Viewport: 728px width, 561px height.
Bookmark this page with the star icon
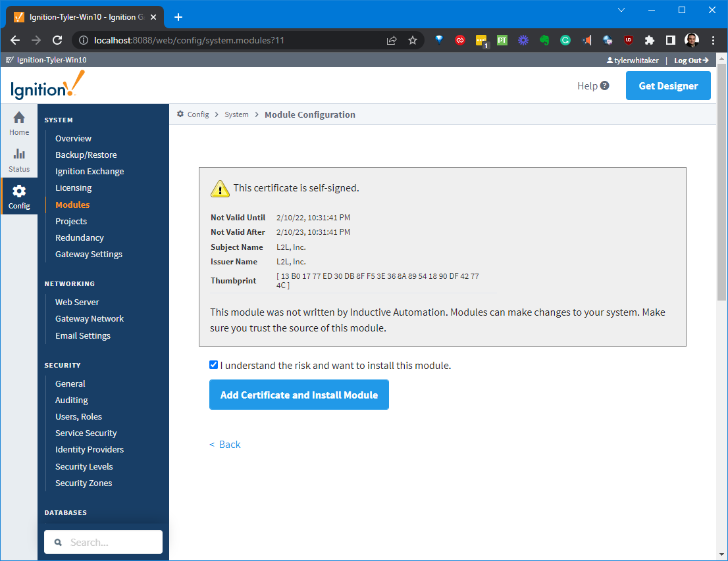(412, 40)
